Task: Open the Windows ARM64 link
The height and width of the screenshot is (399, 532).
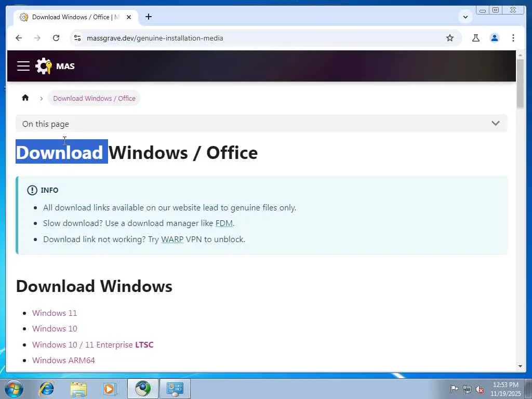Action: pyautogui.click(x=63, y=360)
